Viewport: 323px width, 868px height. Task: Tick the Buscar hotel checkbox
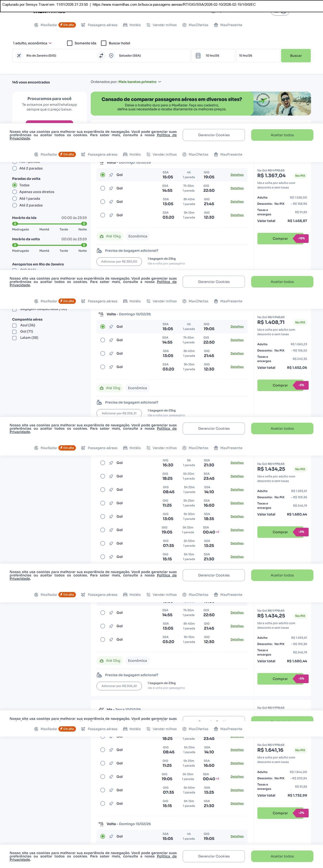tap(104, 43)
